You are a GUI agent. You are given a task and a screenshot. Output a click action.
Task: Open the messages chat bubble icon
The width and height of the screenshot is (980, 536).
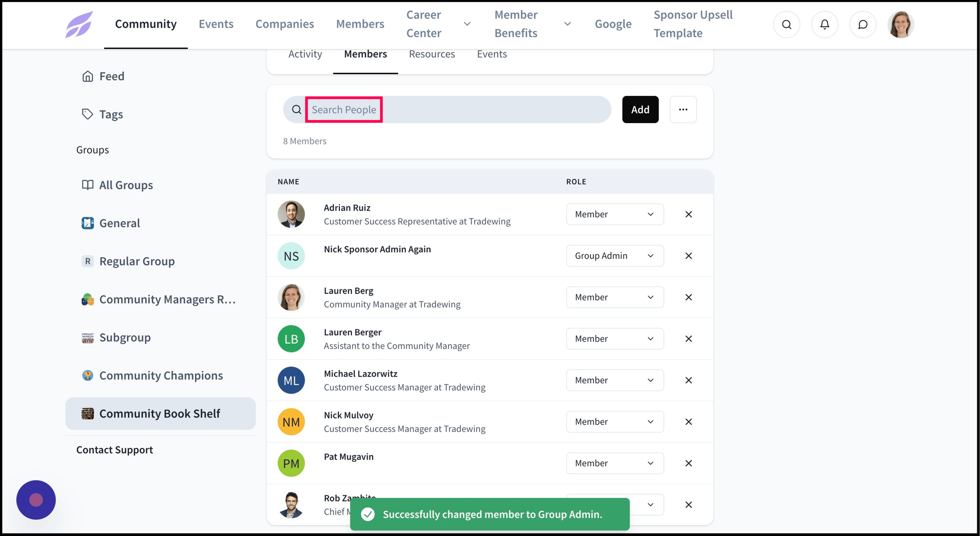(863, 24)
